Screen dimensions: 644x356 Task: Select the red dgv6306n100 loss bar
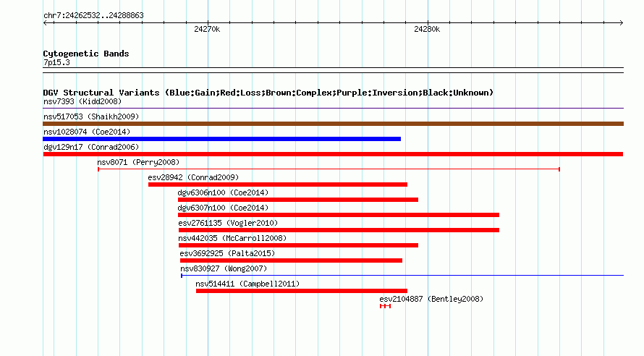[298, 200]
